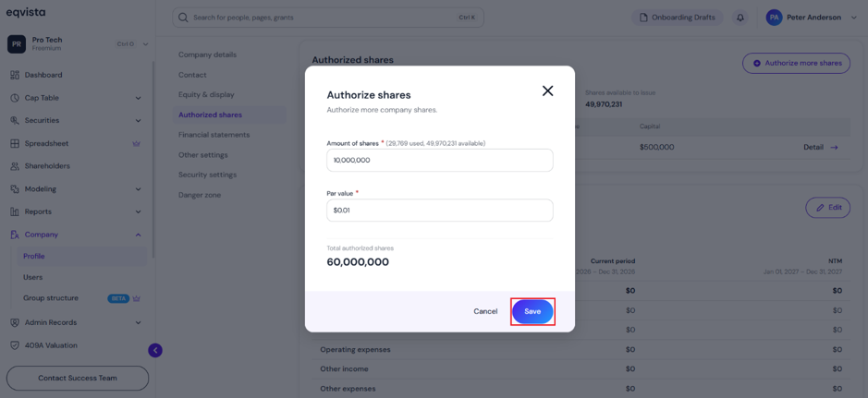Image resolution: width=868 pixels, height=398 pixels.
Task: Click the Save button in dialog
Action: pyautogui.click(x=532, y=312)
